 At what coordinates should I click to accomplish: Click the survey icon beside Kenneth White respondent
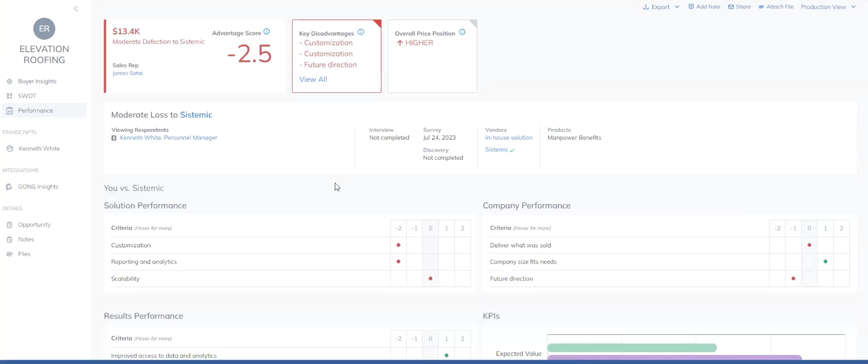tap(114, 138)
